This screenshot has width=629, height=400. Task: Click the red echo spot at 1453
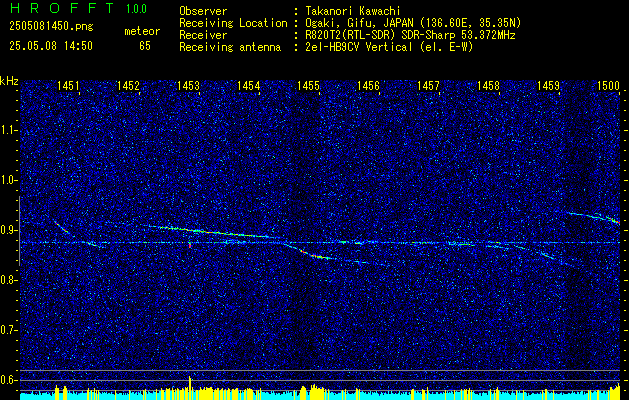189,245
